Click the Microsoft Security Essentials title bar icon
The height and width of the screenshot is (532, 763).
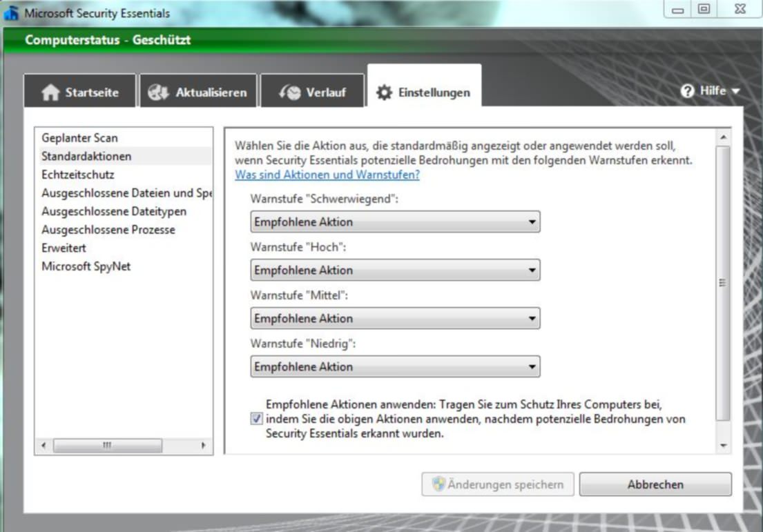tap(10, 13)
